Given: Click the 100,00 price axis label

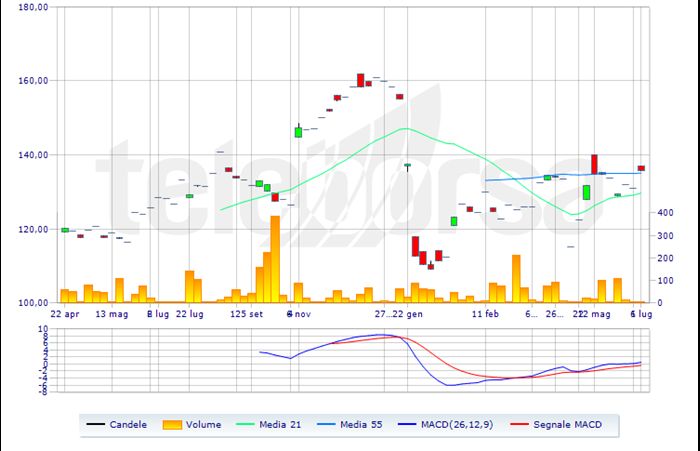Looking at the screenshot, I should pyautogui.click(x=33, y=303).
